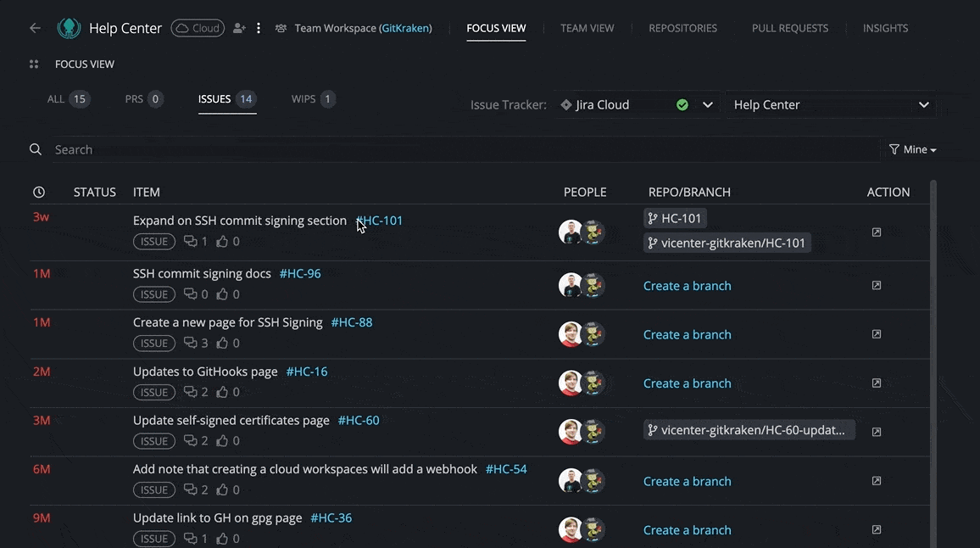980x548 pixels.
Task: Open the #HC-60 issue link
Action: click(x=359, y=421)
